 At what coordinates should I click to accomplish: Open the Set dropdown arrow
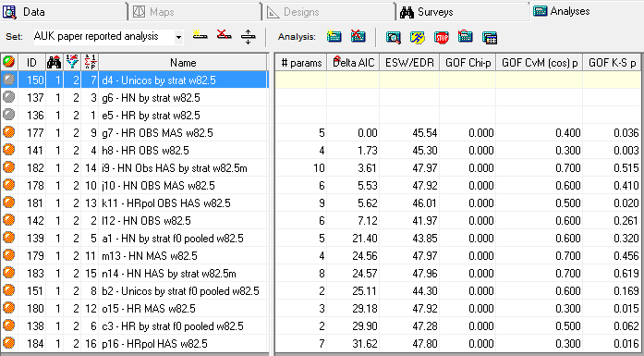point(178,37)
